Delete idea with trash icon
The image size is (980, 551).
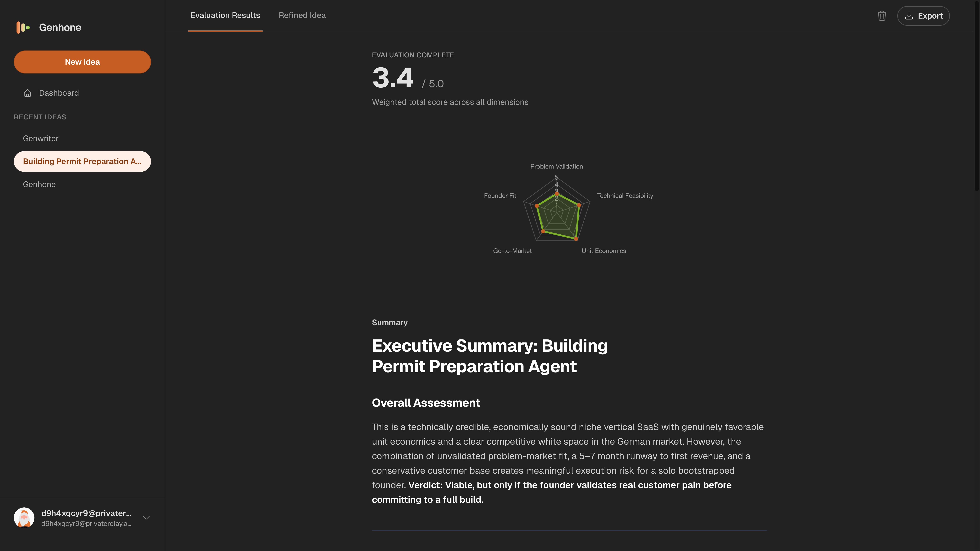coord(881,16)
